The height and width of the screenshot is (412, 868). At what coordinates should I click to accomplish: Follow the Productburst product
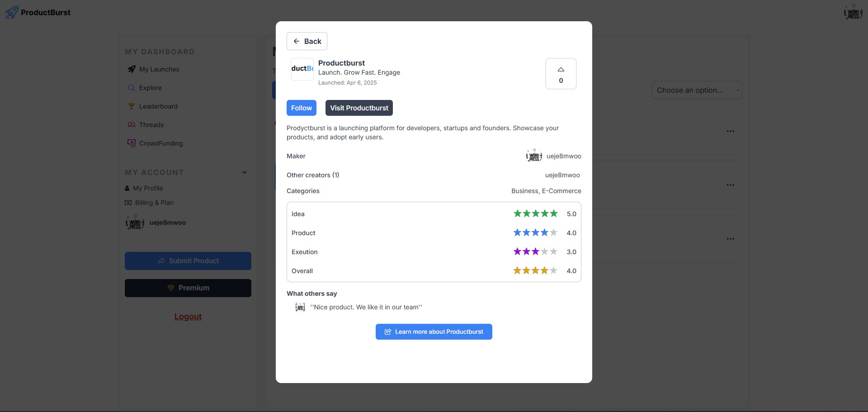coord(302,108)
